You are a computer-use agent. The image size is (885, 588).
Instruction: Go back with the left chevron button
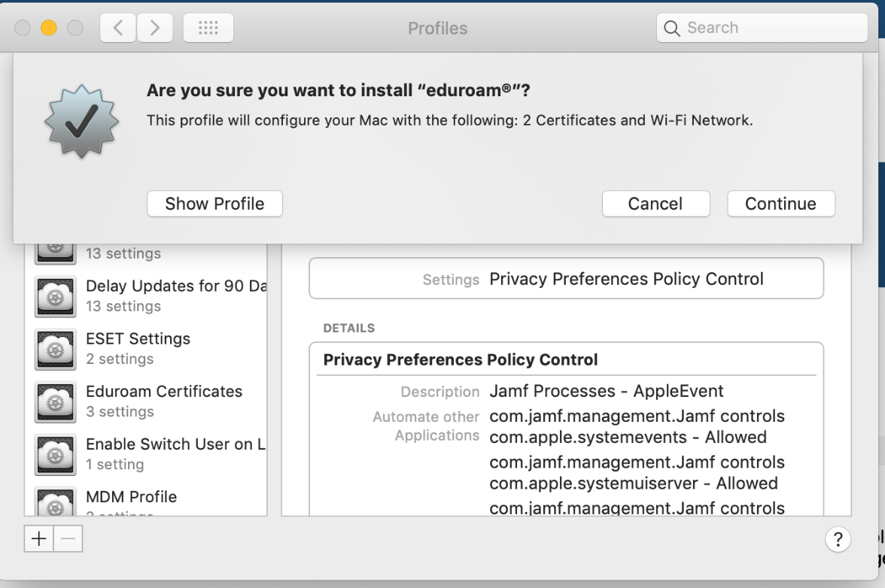tap(118, 28)
